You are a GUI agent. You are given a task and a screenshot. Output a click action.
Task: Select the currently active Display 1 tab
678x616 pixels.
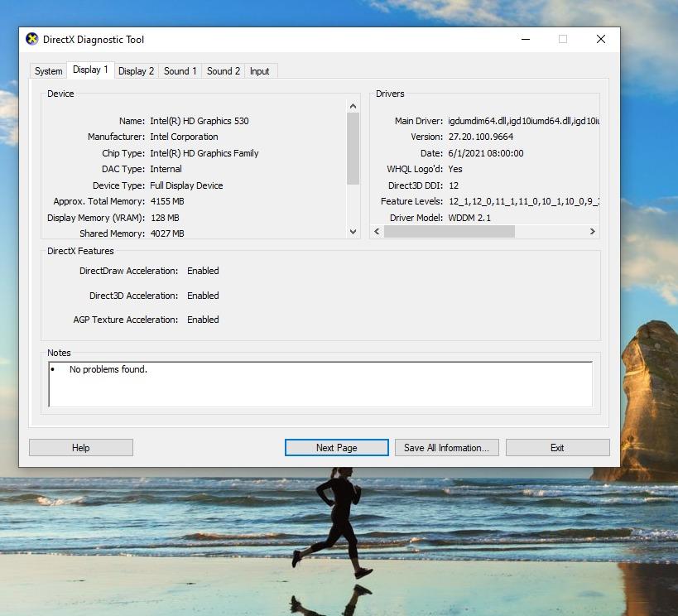coord(90,70)
